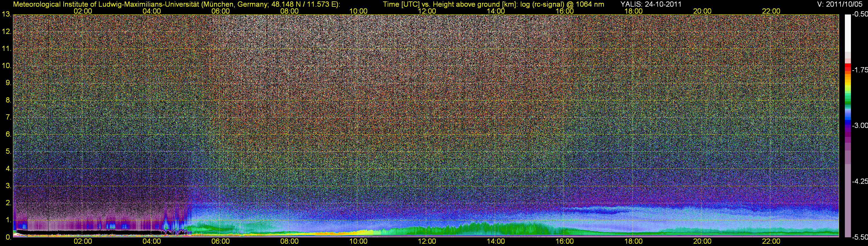Click the 11 km height axis label
This screenshot has height=246, width=868.
point(6,49)
